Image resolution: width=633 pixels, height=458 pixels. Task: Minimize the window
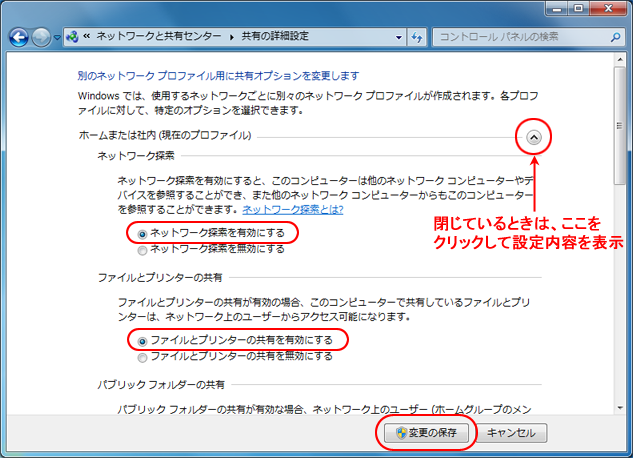click(557, 9)
